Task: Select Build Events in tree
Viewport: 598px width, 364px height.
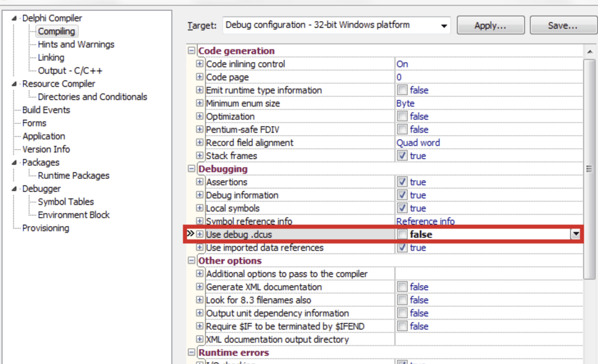Action: point(46,110)
